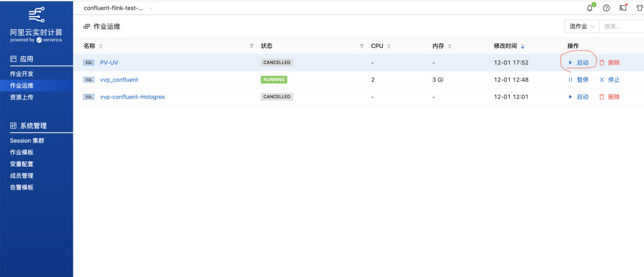Screen dimensions: 644x277
Task: Click the 作业运维 page header icon
Action: click(x=86, y=26)
